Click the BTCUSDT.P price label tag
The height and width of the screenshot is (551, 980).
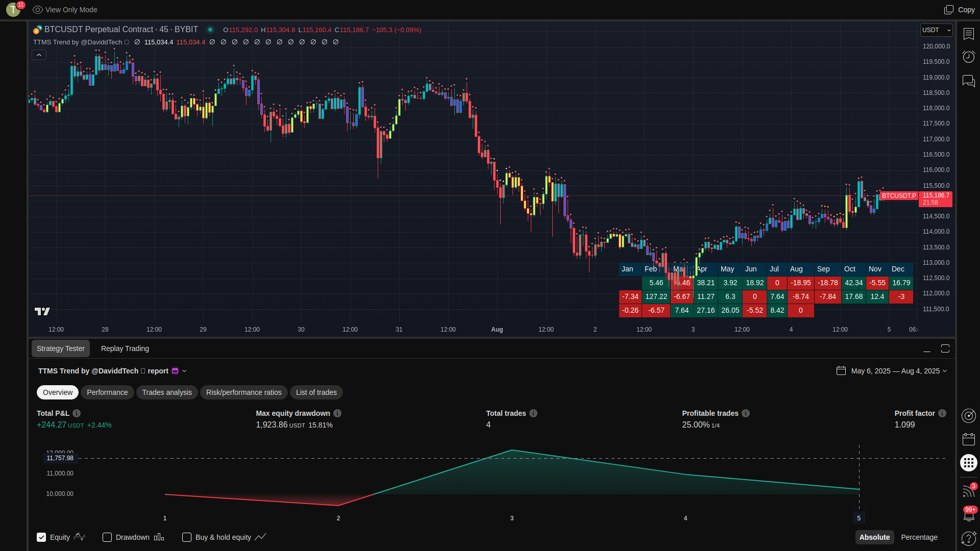899,196
